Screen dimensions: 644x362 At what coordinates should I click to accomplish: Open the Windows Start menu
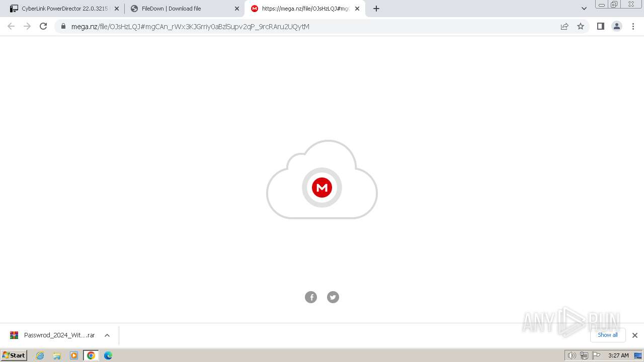point(14,355)
